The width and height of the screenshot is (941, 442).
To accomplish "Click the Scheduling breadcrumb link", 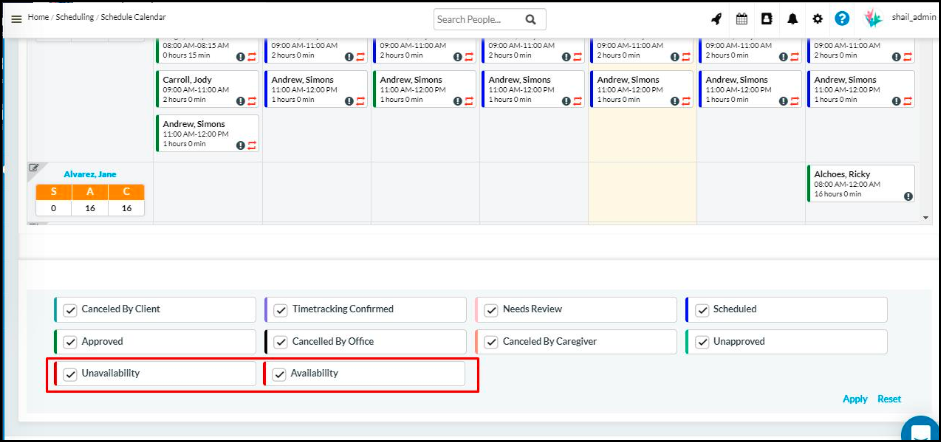I will 73,19.
